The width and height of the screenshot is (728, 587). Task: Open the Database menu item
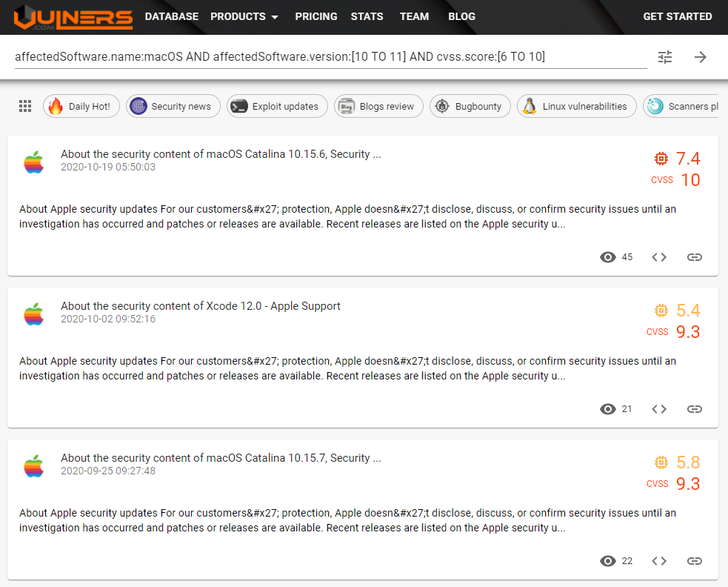click(172, 16)
